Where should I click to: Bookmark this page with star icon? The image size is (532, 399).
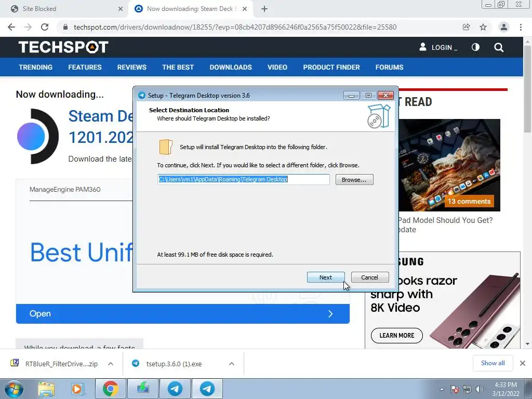(x=483, y=27)
